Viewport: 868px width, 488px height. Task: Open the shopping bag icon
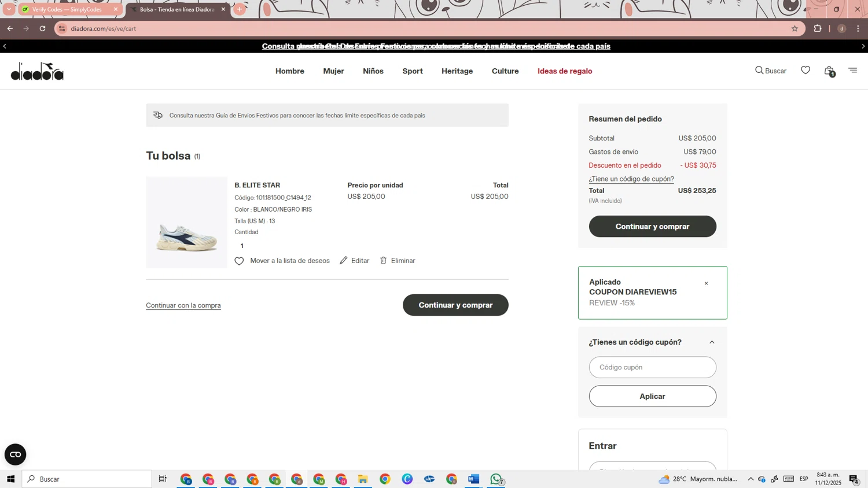coord(829,71)
